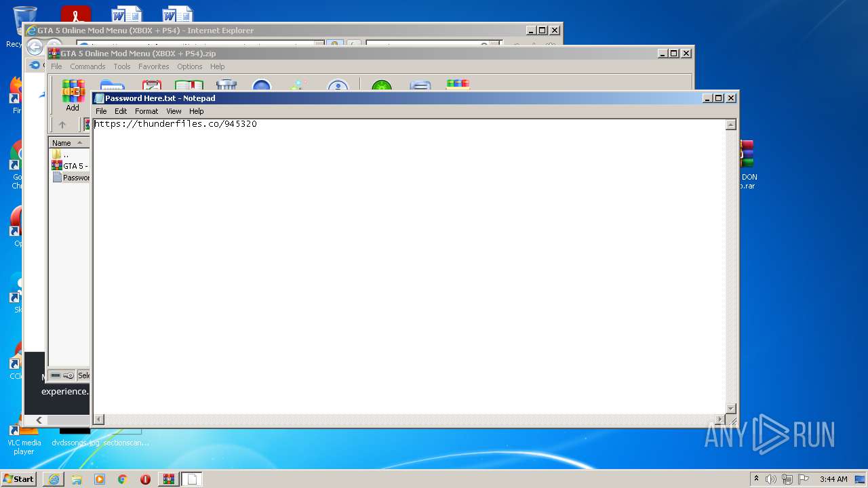Open the volume control in system tray
Viewport: 868px width, 488px height.
pyautogui.click(x=771, y=479)
